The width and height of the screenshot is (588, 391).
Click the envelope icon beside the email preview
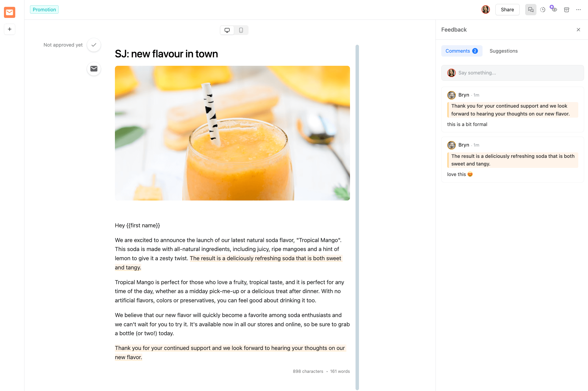point(94,69)
